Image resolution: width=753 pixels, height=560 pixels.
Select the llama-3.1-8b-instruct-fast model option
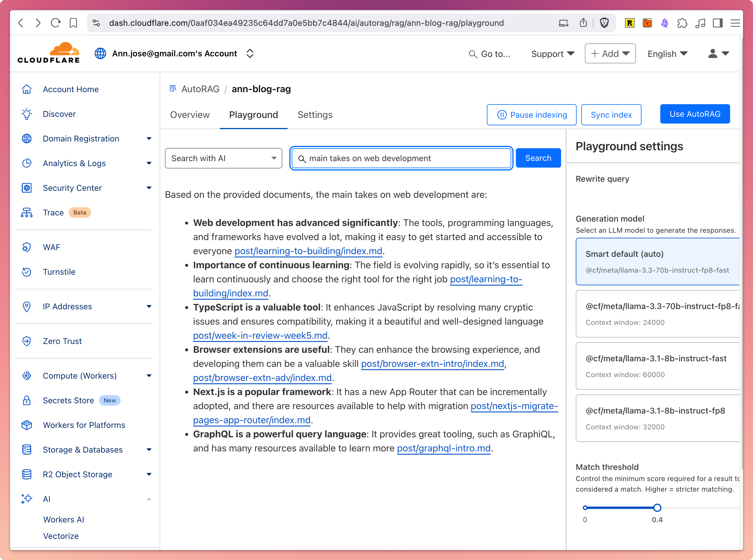pos(657,366)
